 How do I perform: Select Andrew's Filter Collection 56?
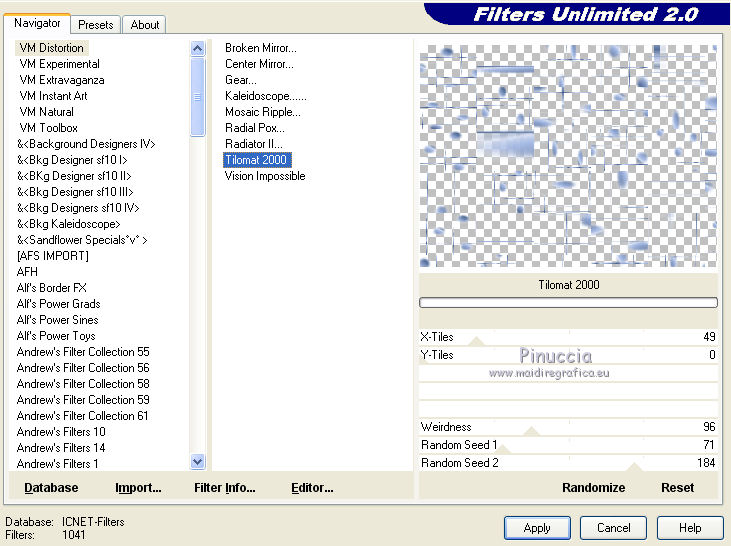click(83, 368)
